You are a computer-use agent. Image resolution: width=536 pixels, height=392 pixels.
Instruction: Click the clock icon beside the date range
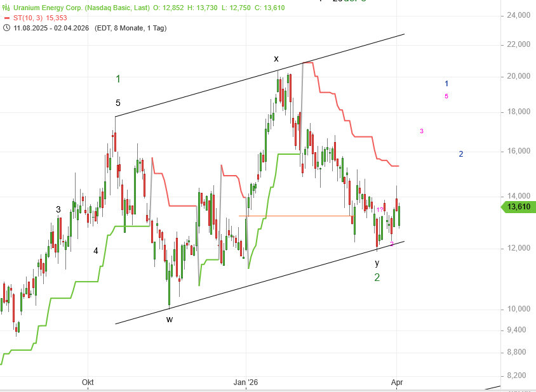(x=7, y=28)
